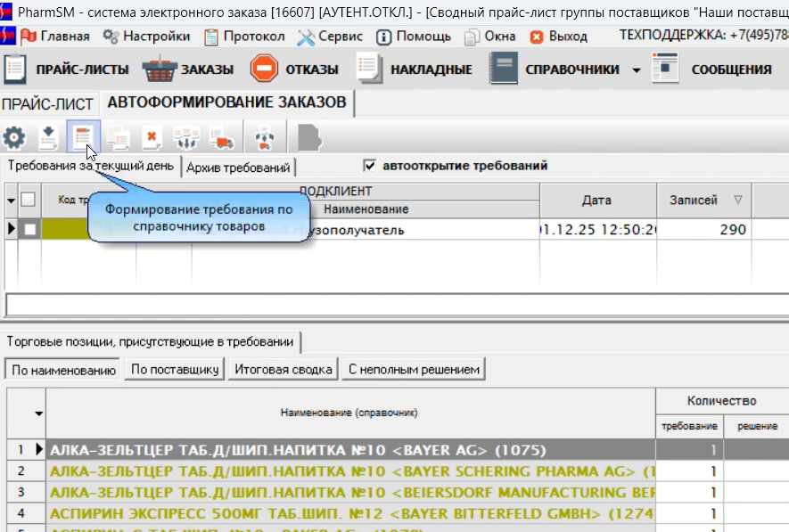Open ОТКАЗЫ red stop sign section

click(x=294, y=70)
